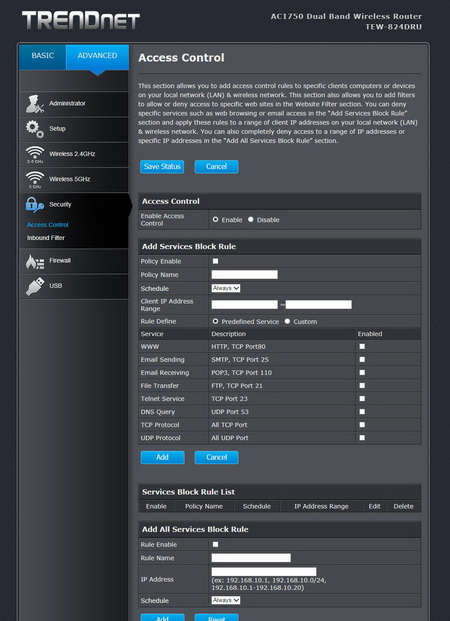Open the Schedule dropdown in Services Block Rule
Viewport: 450px width, 621px height.
click(226, 288)
